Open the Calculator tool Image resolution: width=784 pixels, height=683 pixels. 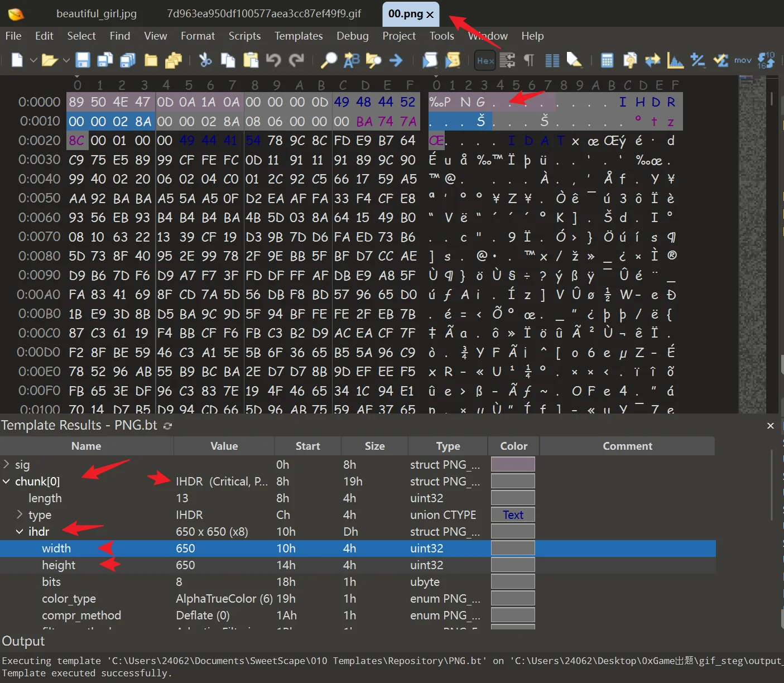click(607, 60)
